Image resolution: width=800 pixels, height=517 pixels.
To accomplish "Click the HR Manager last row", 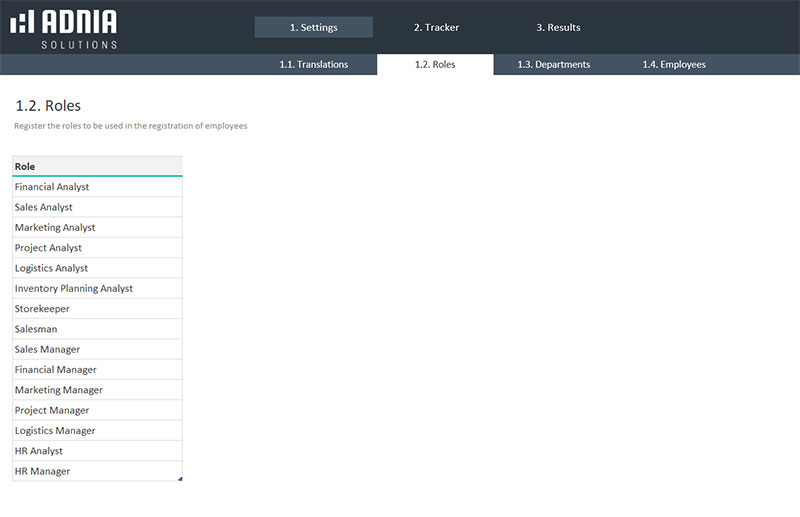I will pyautogui.click(x=97, y=471).
